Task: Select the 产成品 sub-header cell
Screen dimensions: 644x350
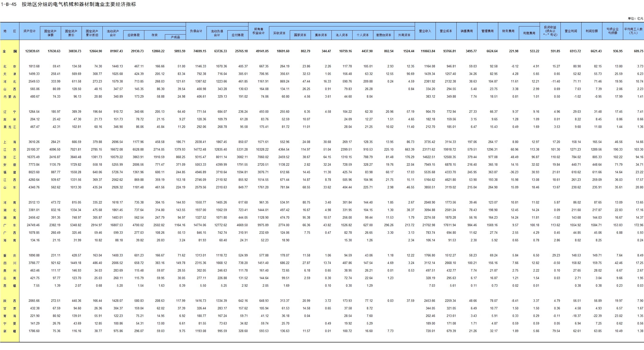Action: [175, 37]
